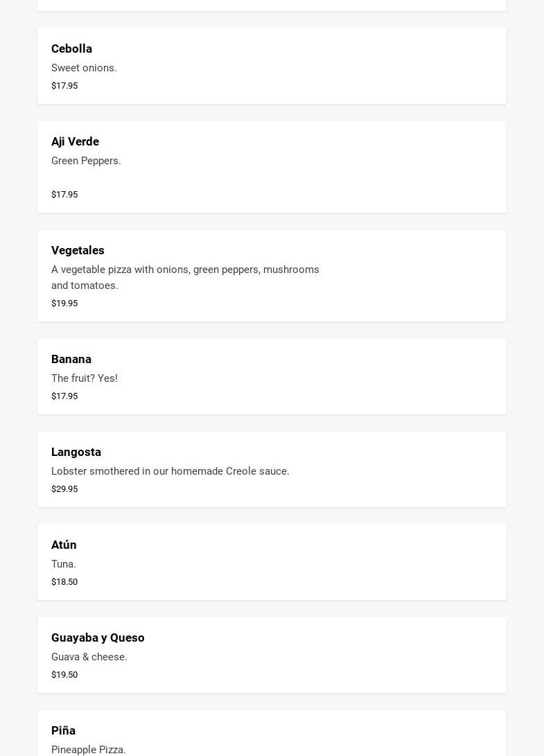Select the Piña pizza title
The image size is (544, 756).
tap(63, 730)
